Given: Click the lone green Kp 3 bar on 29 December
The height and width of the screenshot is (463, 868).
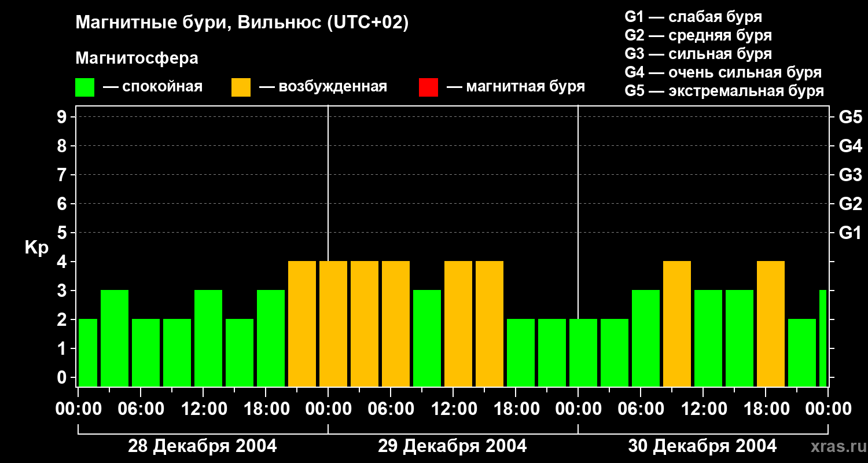Looking at the screenshot, I should pos(427,339).
